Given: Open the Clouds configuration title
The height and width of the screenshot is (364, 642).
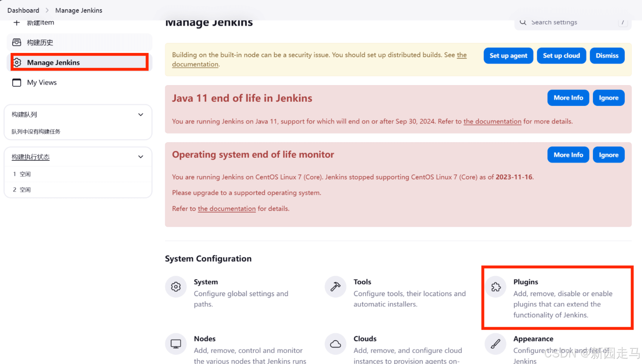Looking at the screenshot, I should point(365,339).
